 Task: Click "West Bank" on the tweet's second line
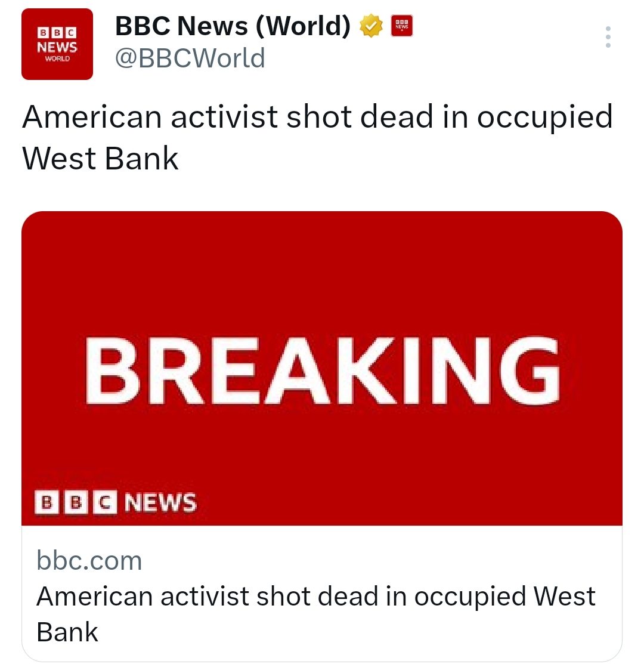tap(100, 159)
